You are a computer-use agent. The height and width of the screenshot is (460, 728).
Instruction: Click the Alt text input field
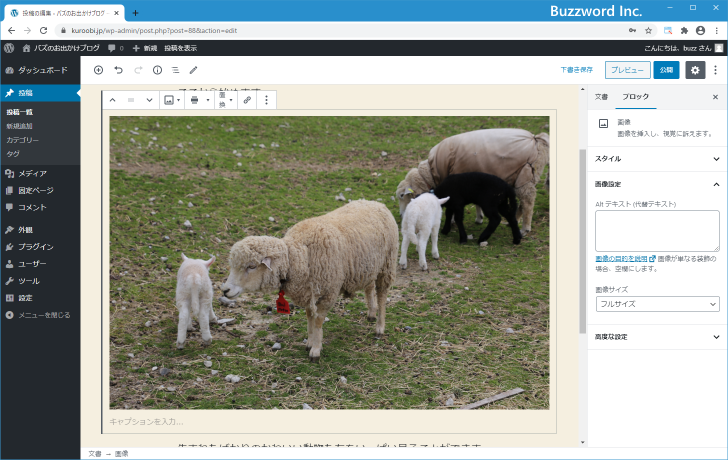[x=657, y=230]
